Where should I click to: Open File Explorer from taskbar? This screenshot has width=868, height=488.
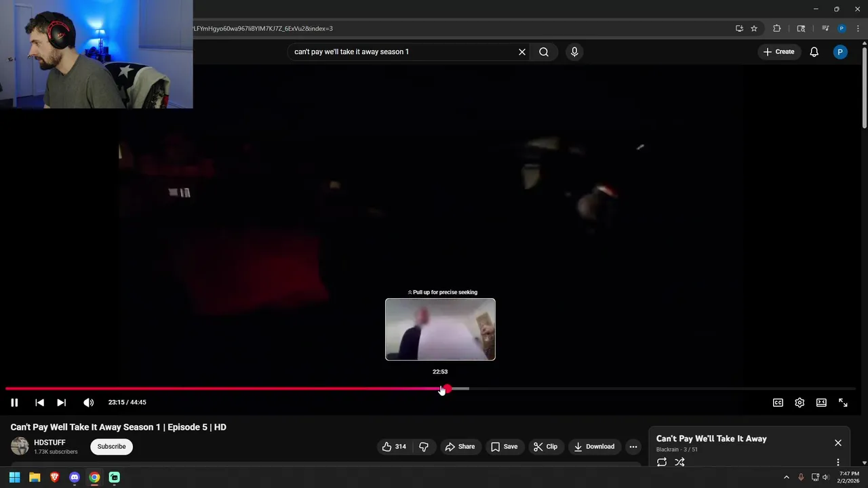coord(35,477)
